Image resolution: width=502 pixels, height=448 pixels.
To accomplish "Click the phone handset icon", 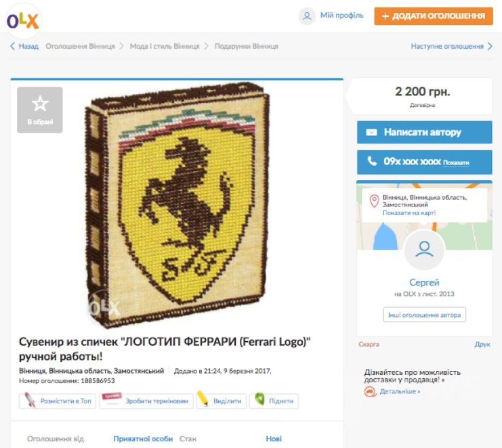I will 372,161.
